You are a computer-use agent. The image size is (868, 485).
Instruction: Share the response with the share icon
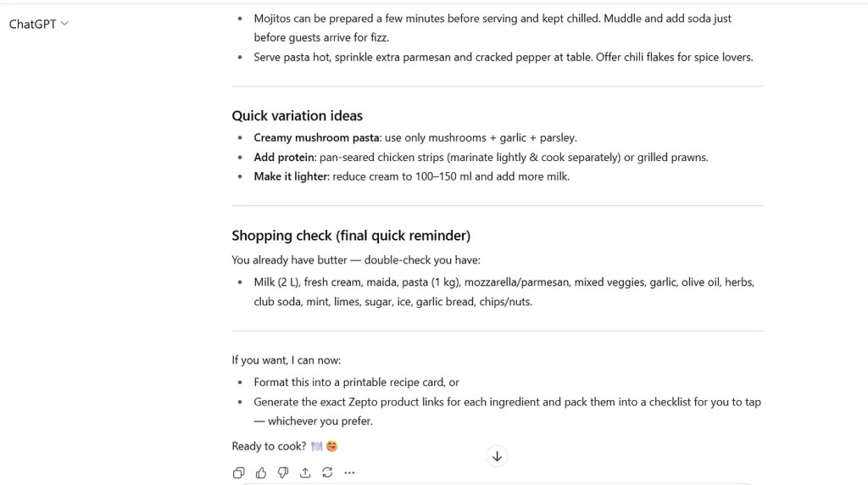(x=305, y=473)
